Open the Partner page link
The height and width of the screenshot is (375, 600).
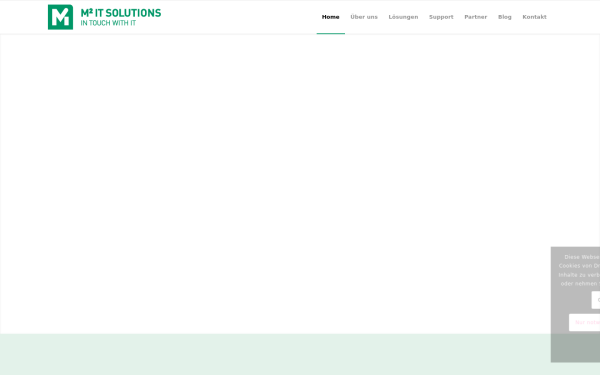476,17
